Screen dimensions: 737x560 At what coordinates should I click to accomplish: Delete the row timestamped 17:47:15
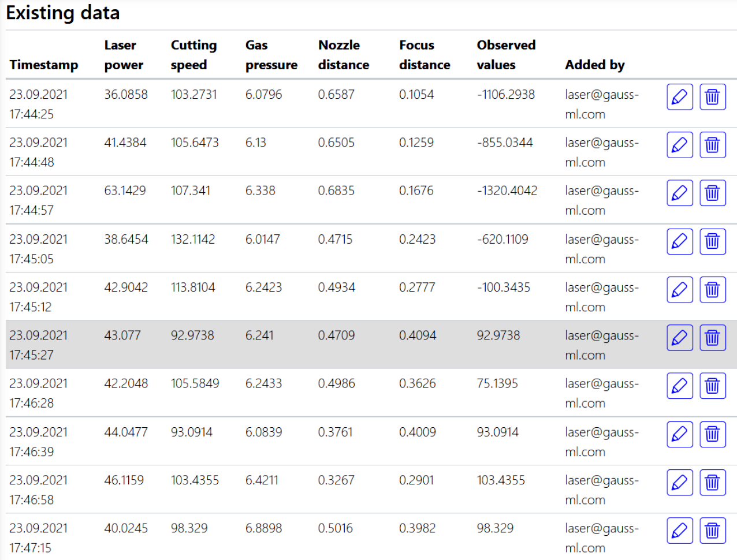(x=713, y=531)
